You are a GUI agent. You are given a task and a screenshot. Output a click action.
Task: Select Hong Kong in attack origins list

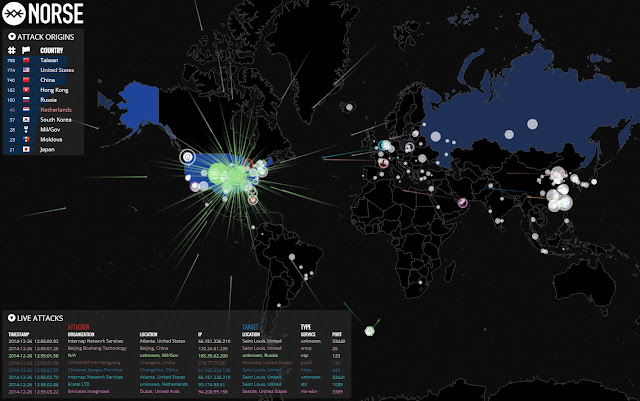tap(54, 90)
